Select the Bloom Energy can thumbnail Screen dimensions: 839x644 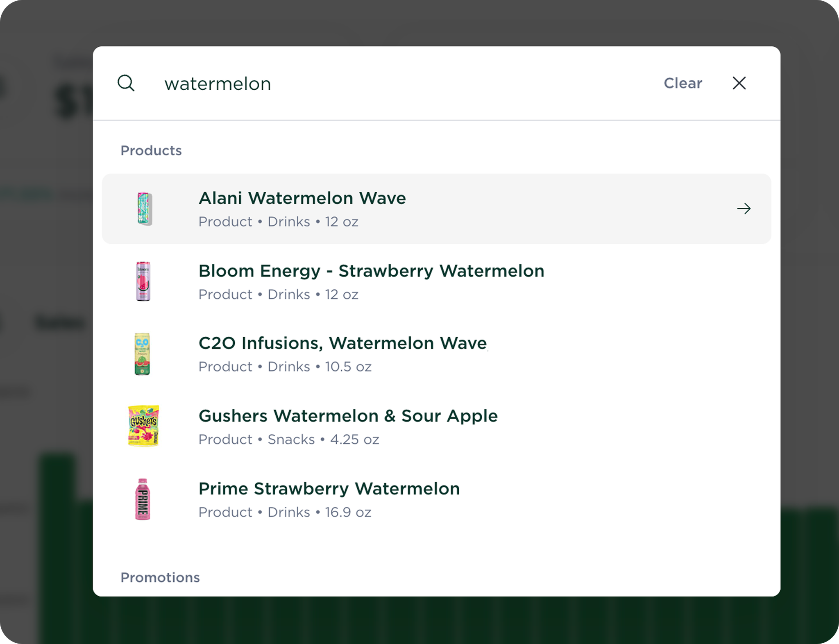point(143,281)
